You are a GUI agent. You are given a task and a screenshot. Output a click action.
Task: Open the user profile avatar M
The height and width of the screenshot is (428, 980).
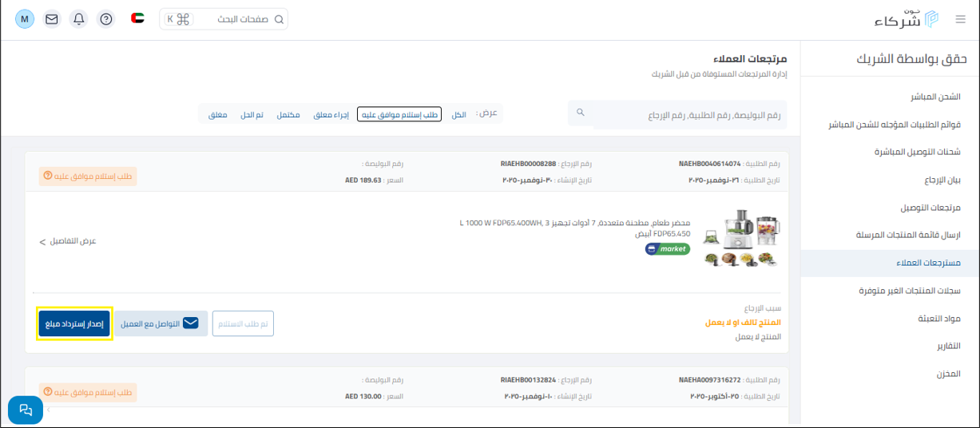25,19
